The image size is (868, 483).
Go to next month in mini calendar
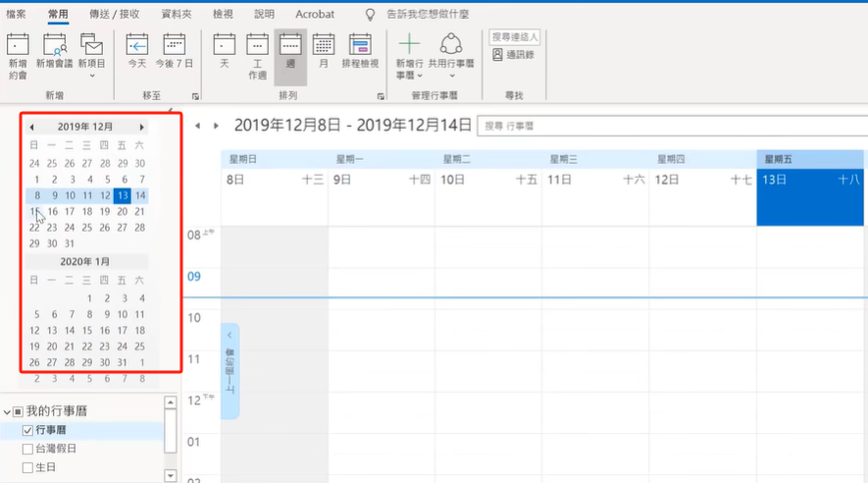142,127
